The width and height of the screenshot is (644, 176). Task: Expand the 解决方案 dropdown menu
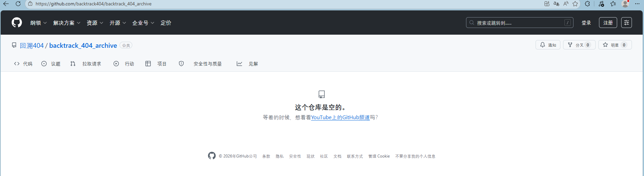tap(66, 23)
